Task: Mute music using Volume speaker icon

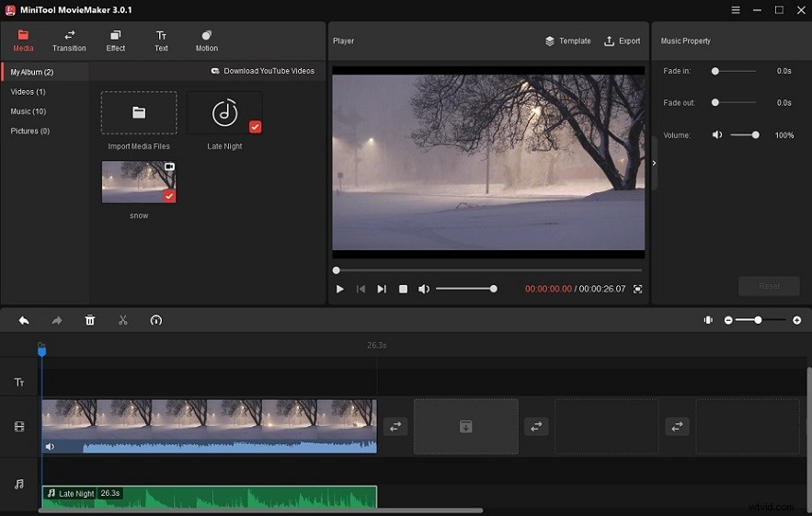Action: tap(717, 134)
